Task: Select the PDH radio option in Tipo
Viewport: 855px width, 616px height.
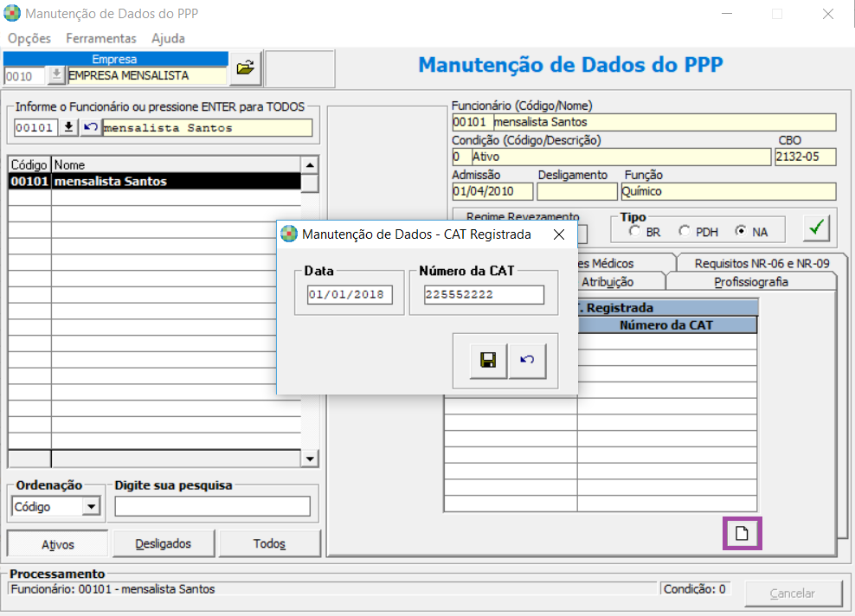Action: click(x=685, y=231)
